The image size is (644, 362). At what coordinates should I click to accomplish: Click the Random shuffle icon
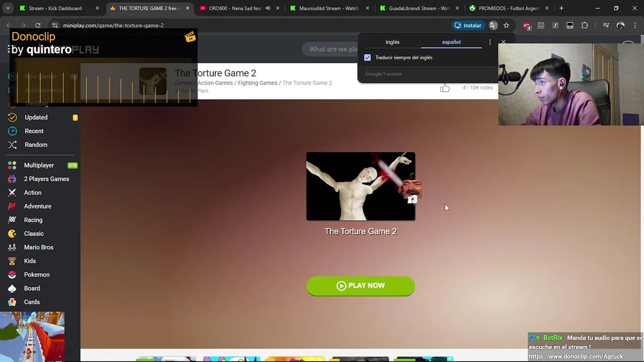(x=13, y=145)
